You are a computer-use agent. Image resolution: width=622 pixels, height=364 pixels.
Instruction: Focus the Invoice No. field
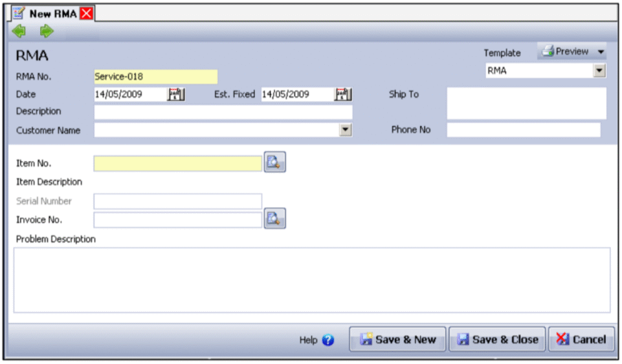[178, 219]
